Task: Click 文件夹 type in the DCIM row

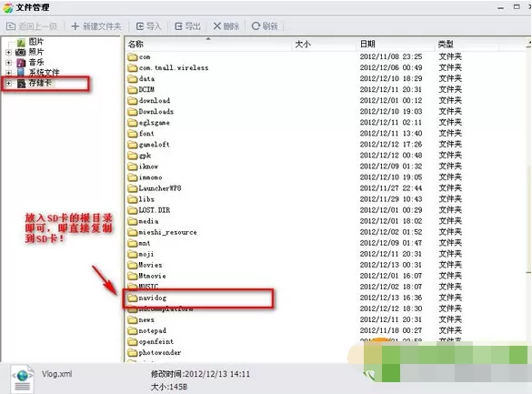Action: (x=450, y=89)
